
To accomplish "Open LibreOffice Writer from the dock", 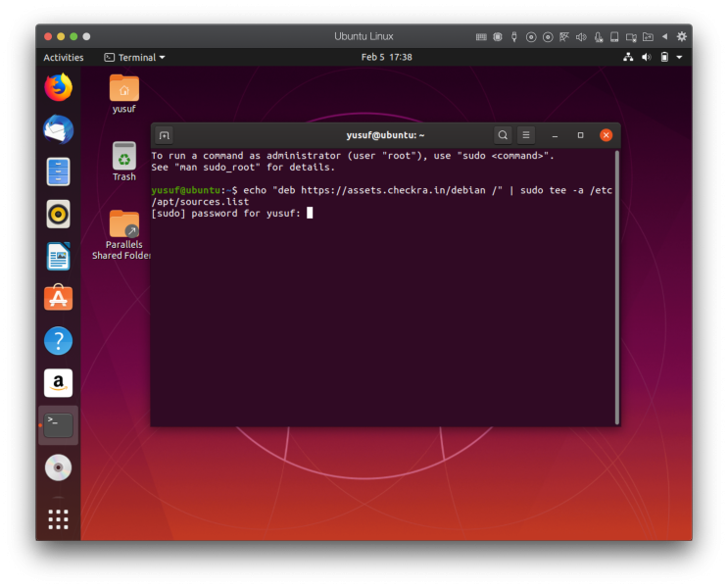I will [58, 257].
